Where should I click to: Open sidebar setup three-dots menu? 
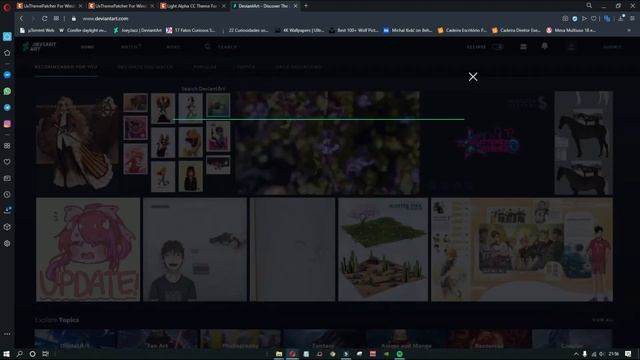coord(7,334)
